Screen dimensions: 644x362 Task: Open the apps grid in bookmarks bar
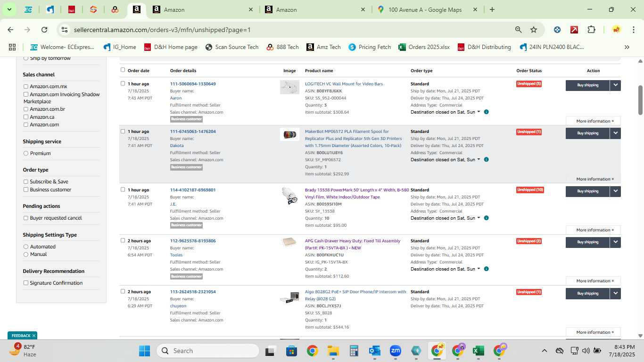(12, 47)
